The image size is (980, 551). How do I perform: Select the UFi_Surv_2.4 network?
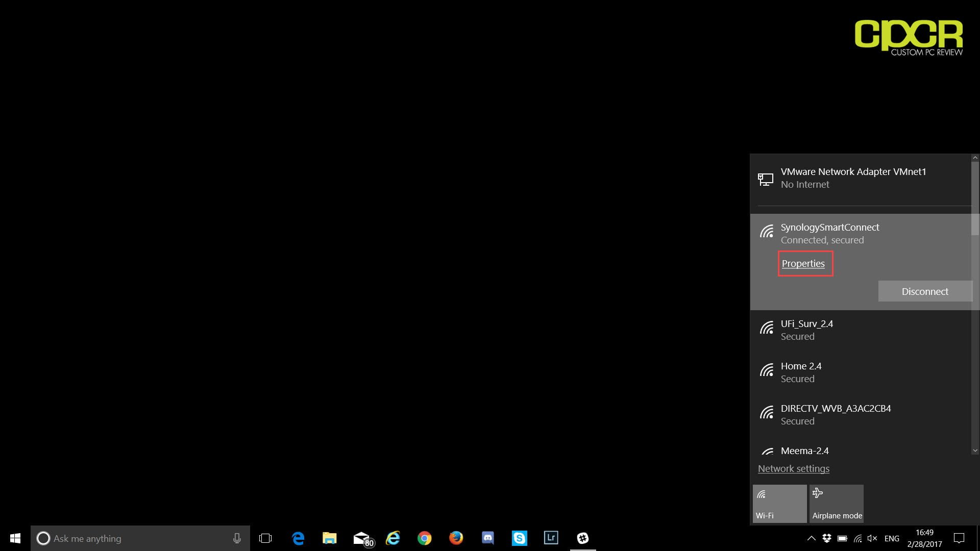[861, 330]
